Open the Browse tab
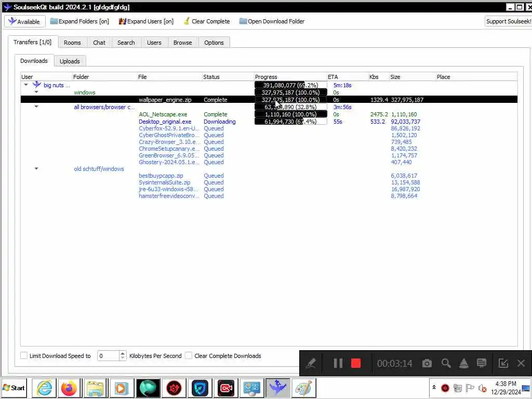532x399 pixels. tap(182, 43)
